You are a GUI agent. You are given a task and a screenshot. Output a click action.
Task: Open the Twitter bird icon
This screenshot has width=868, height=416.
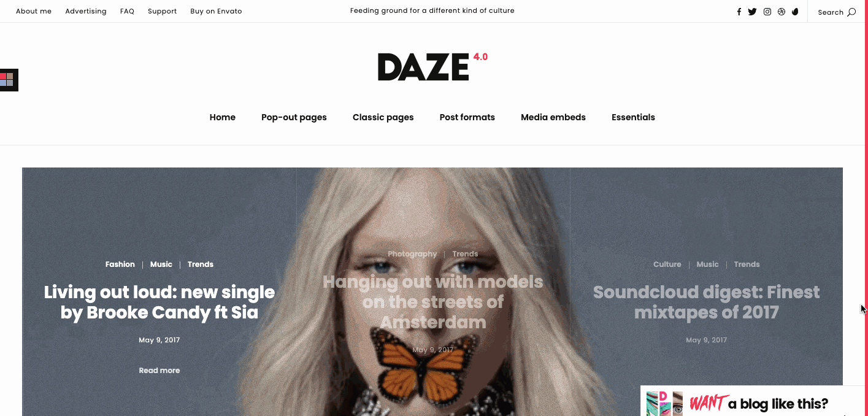tap(752, 12)
